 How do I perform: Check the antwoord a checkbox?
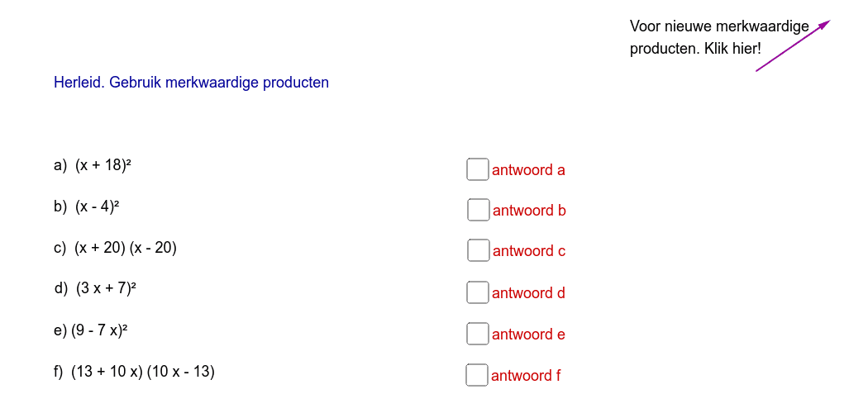478,169
